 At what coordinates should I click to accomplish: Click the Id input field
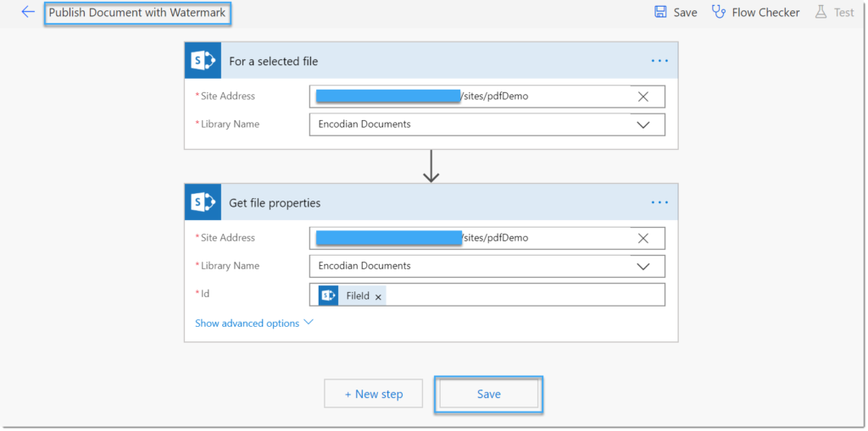click(x=487, y=295)
